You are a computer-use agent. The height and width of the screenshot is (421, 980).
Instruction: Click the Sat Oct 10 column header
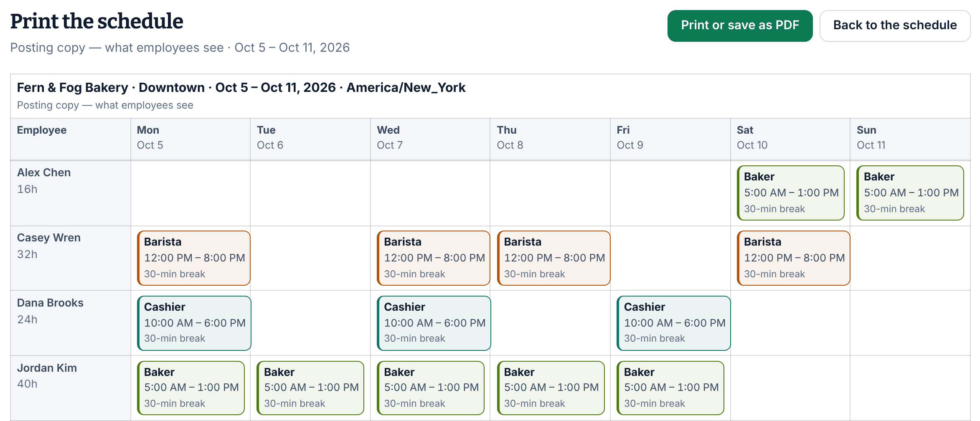[x=790, y=139]
